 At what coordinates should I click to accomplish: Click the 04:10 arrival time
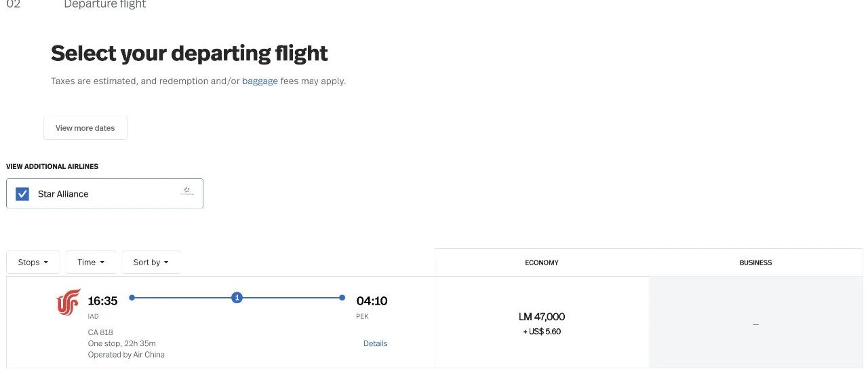[x=372, y=300]
